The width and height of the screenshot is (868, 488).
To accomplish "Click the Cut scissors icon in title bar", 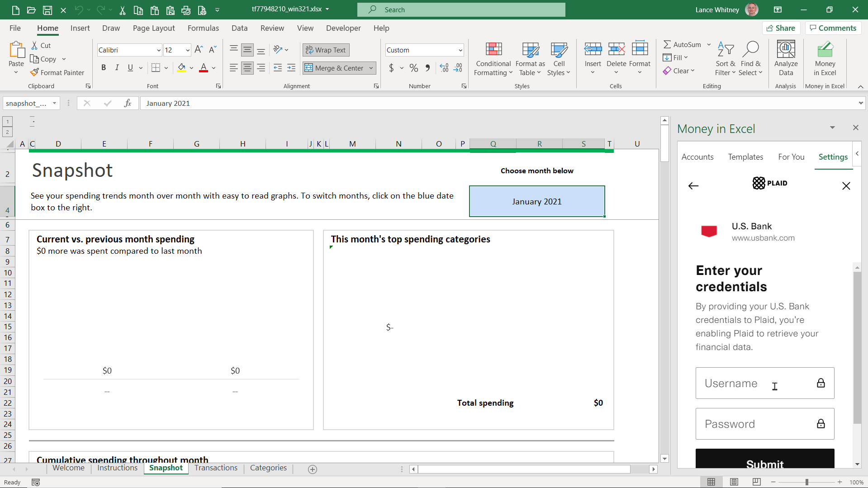I will pyautogui.click(x=123, y=9).
